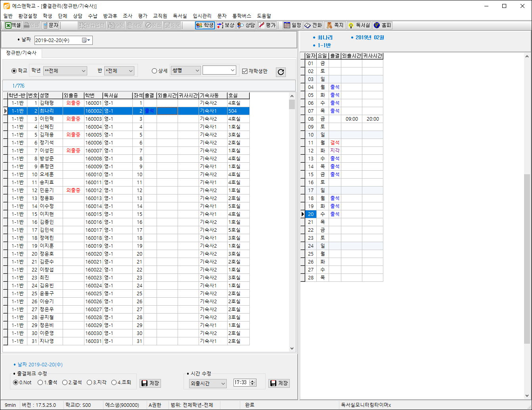Select the row for student 신혜진
Viewport: 532px width, 410px height.
click(128, 127)
